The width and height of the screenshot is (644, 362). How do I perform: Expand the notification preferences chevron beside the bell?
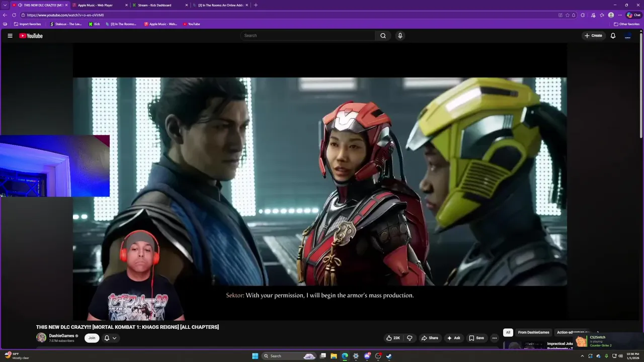114,338
